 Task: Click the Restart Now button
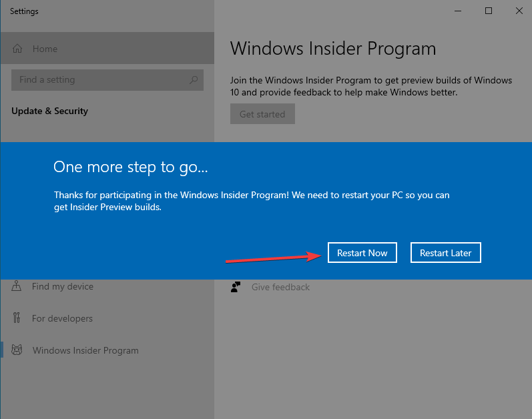362,253
